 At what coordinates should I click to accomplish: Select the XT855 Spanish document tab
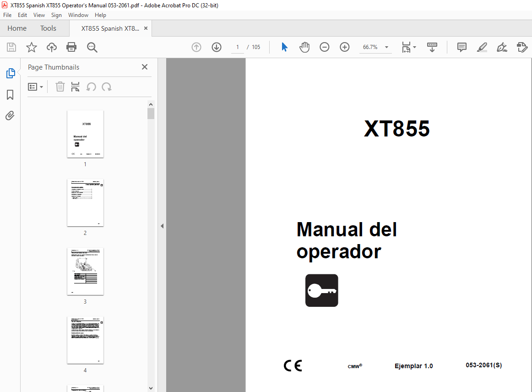[x=110, y=28]
